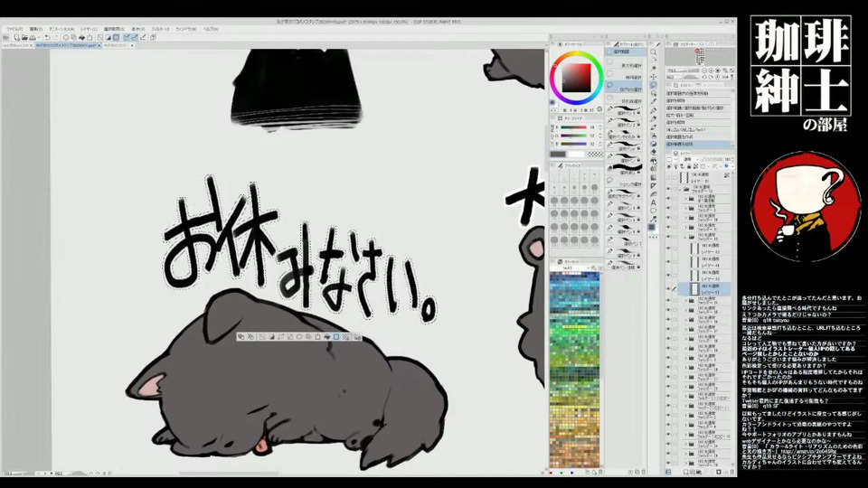Switch to the third document tab

click(x=118, y=45)
